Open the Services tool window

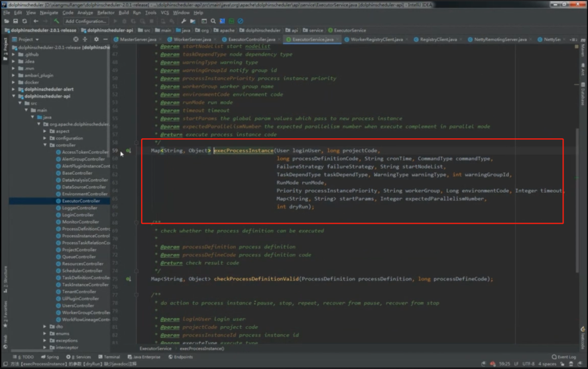(79, 357)
